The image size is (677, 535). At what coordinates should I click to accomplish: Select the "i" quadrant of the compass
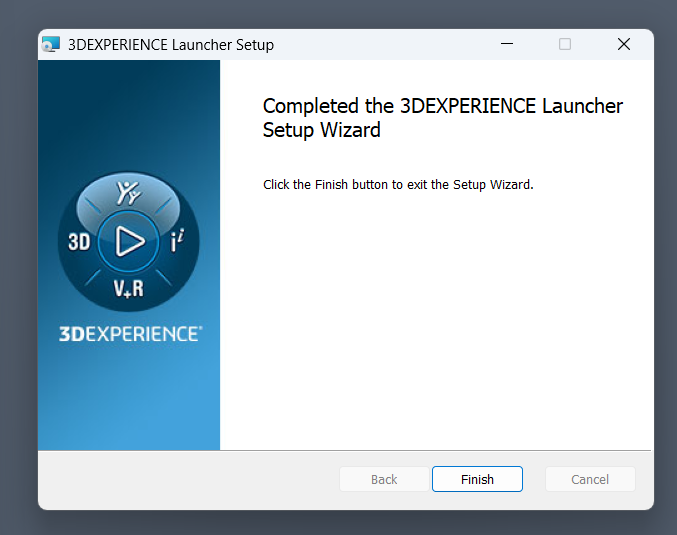point(177,241)
